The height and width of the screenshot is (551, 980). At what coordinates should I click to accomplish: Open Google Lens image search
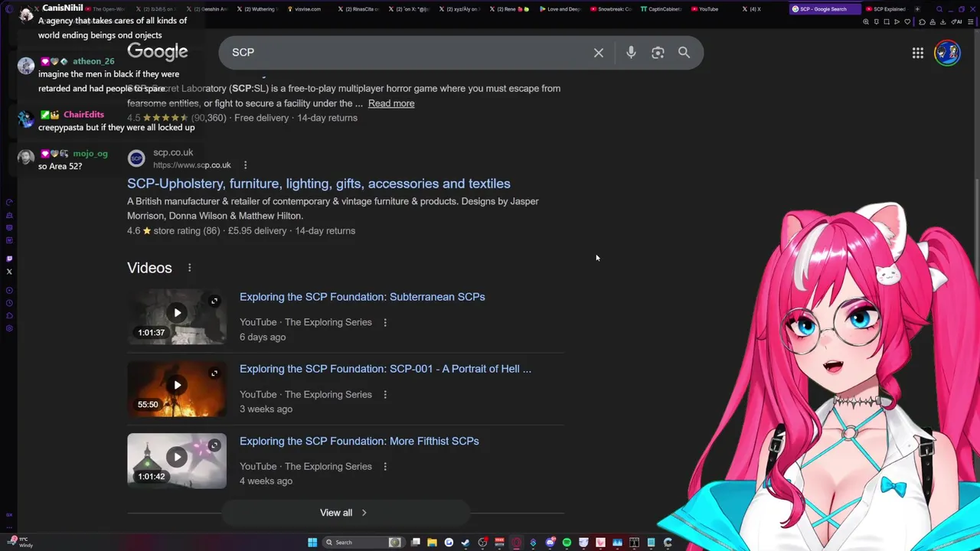658,53
